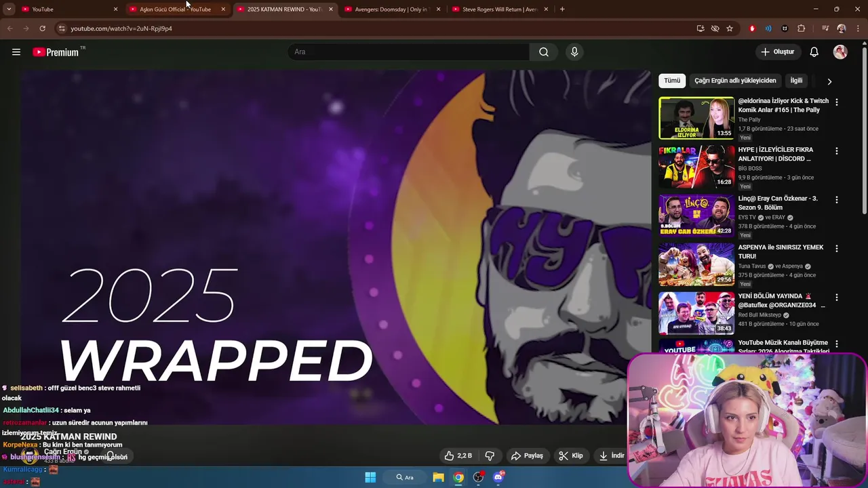Open the Windows Start menu
868x488 pixels.
370,477
